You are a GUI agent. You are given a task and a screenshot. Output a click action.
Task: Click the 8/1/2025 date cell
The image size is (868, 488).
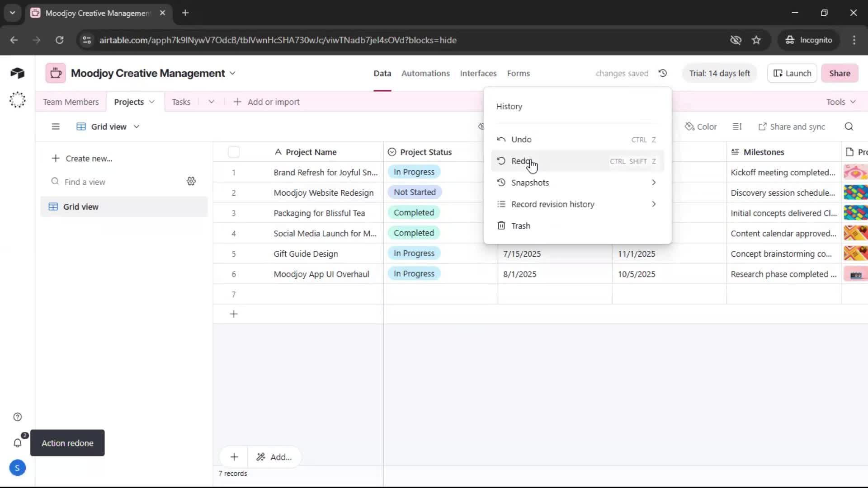[555, 274]
